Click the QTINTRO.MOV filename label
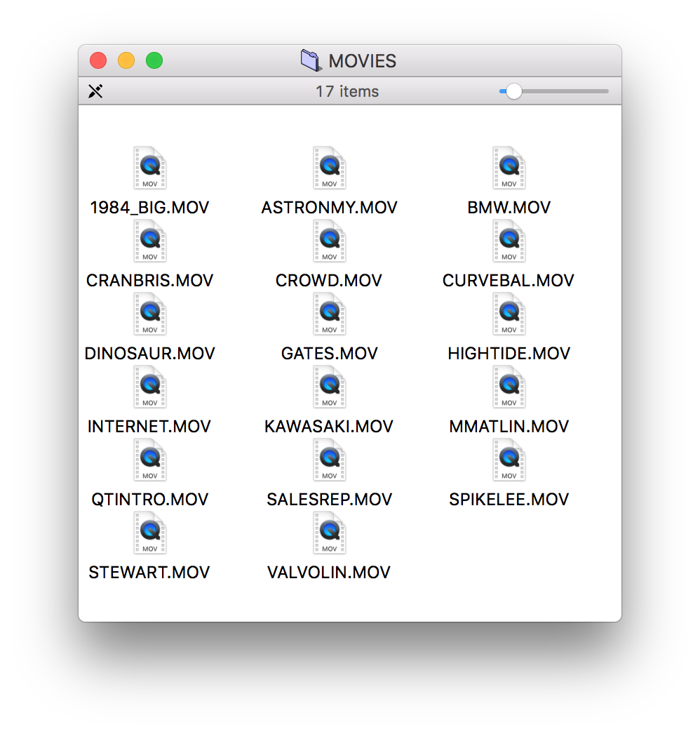 click(150, 500)
